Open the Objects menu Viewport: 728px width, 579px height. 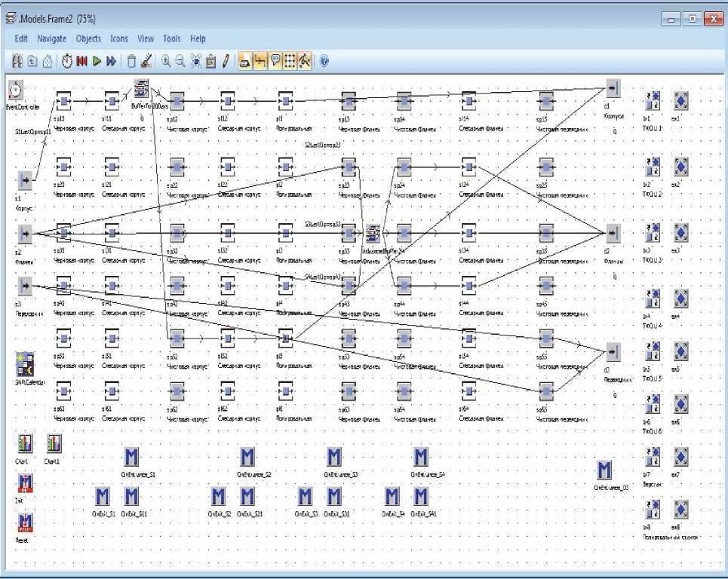pyautogui.click(x=88, y=38)
